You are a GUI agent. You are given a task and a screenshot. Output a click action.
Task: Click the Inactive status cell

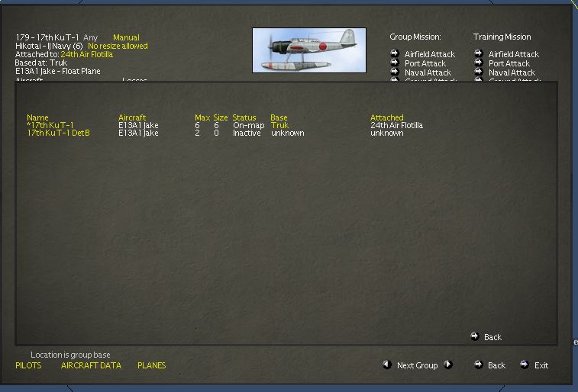tap(247, 133)
